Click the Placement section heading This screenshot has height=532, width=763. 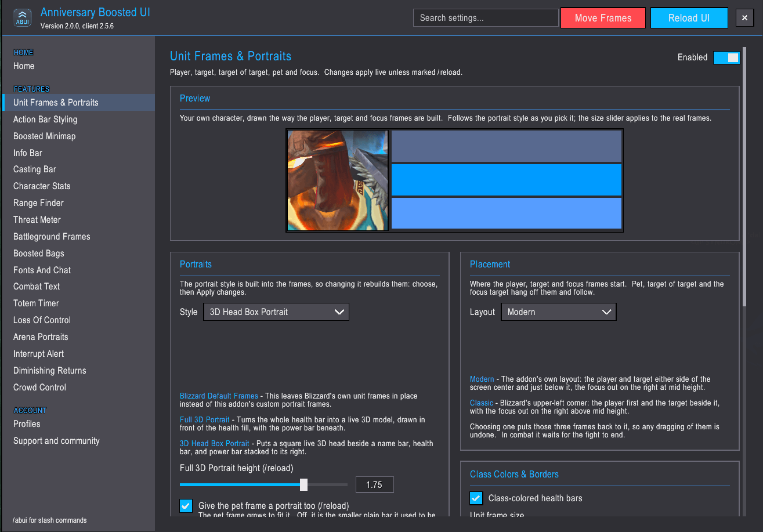coord(490,265)
